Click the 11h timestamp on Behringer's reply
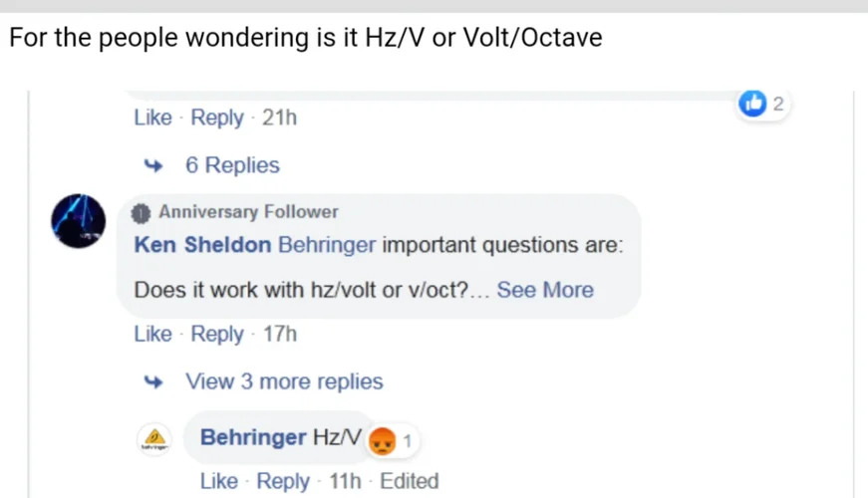The width and height of the screenshot is (868, 498). 345,481
